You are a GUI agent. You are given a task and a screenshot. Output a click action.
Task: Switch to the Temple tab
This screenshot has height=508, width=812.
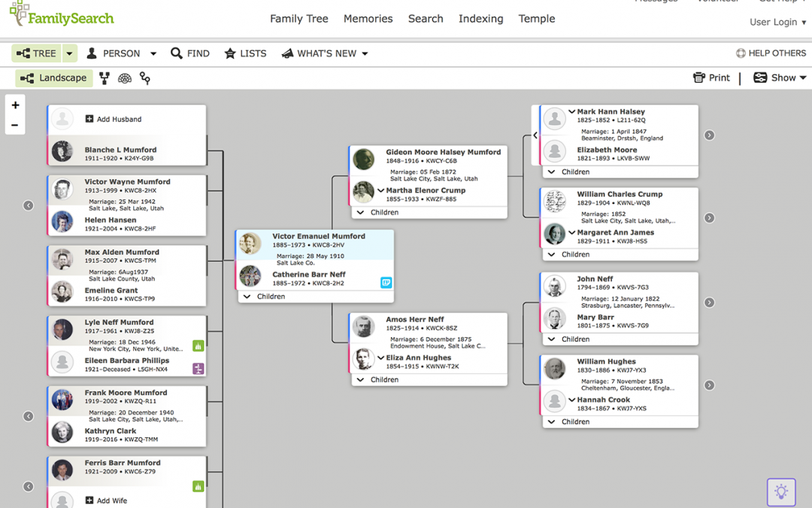point(536,19)
